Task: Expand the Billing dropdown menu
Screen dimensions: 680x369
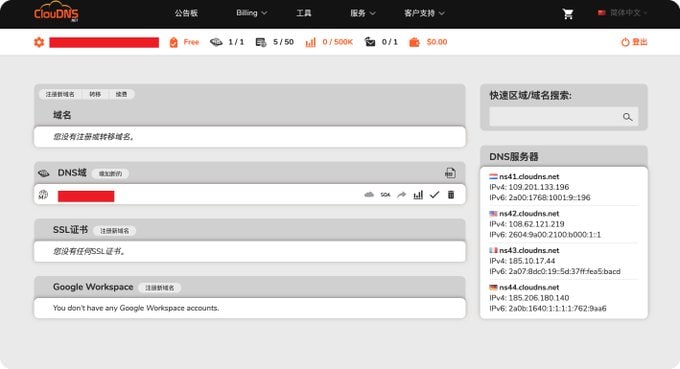Action: pos(252,13)
